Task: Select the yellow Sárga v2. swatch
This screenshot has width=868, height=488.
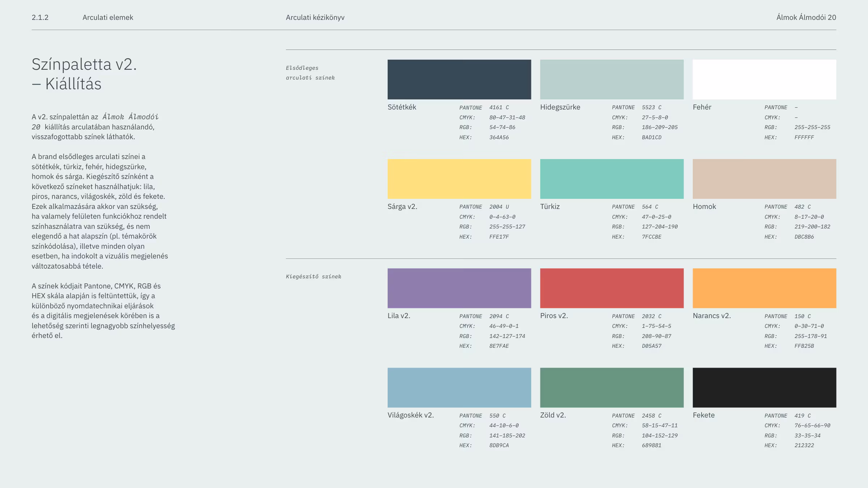Action: 459,179
